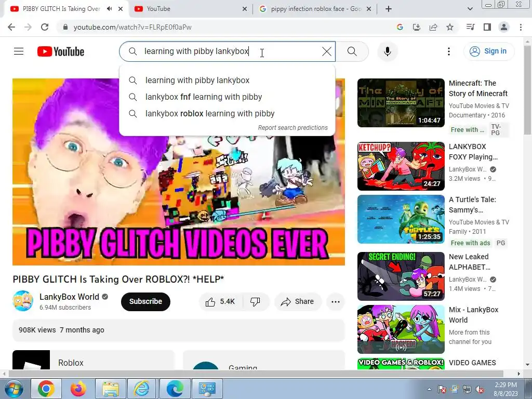Click in the YouTube search input field

point(228,51)
